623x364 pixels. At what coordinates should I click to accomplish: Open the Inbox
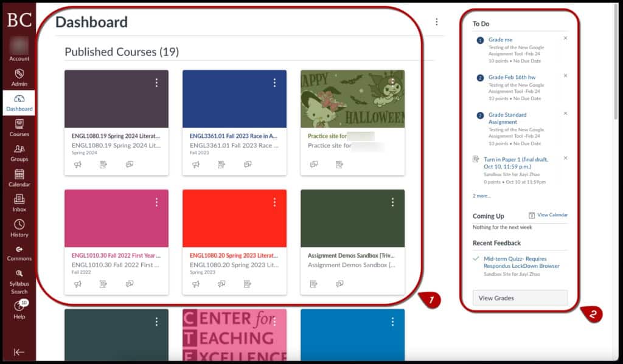(19, 204)
